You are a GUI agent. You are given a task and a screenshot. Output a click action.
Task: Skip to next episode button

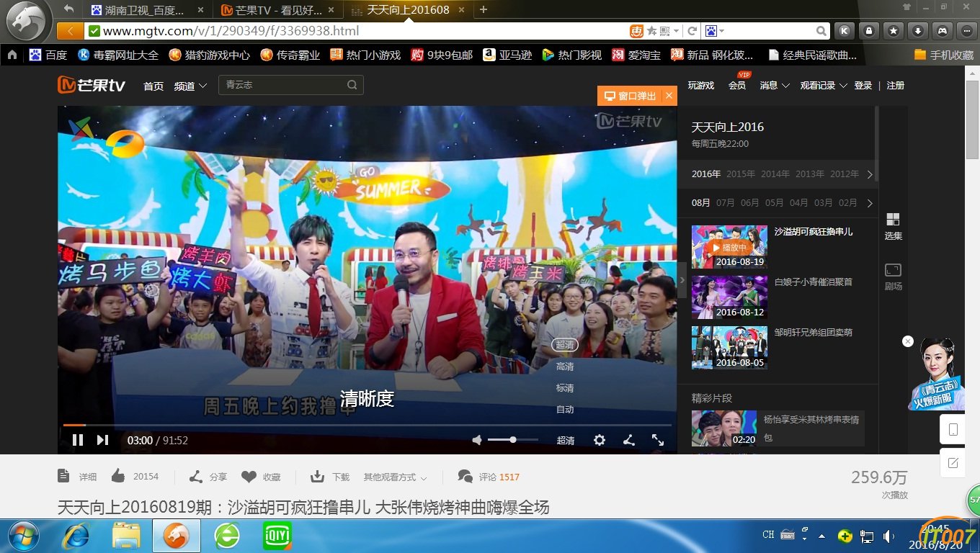coord(102,440)
